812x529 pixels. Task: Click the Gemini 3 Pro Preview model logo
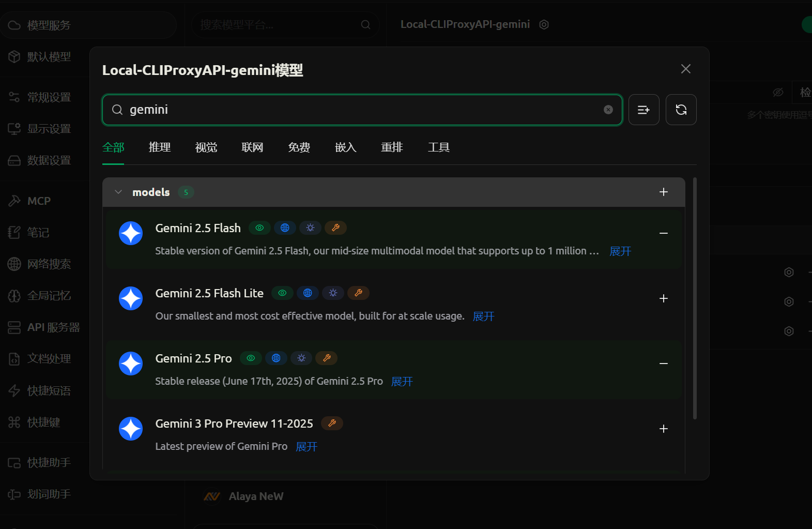pos(131,429)
